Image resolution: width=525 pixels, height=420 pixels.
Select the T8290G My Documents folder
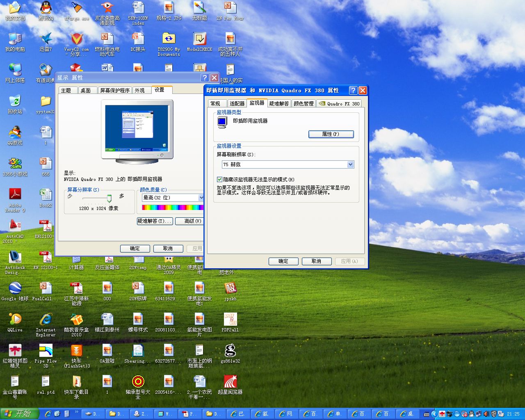(169, 44)
